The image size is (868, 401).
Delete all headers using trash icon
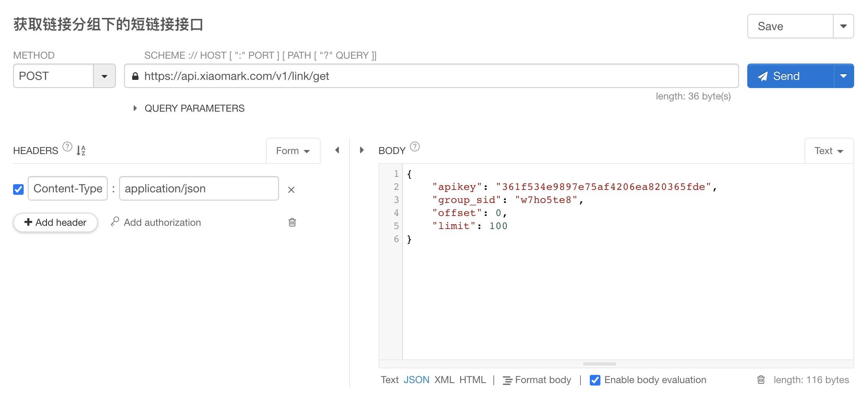(292, 222)
